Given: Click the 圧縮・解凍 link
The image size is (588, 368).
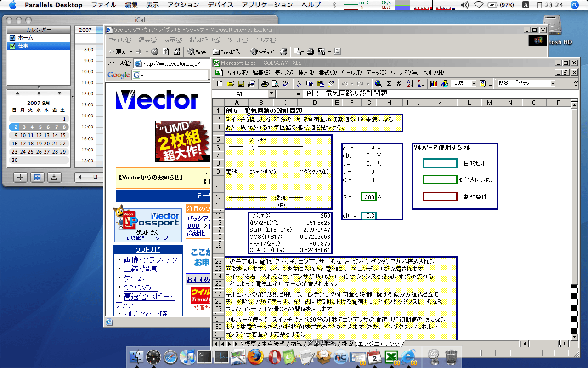Looking at the screenshot, I should click(x=140, y=269).
